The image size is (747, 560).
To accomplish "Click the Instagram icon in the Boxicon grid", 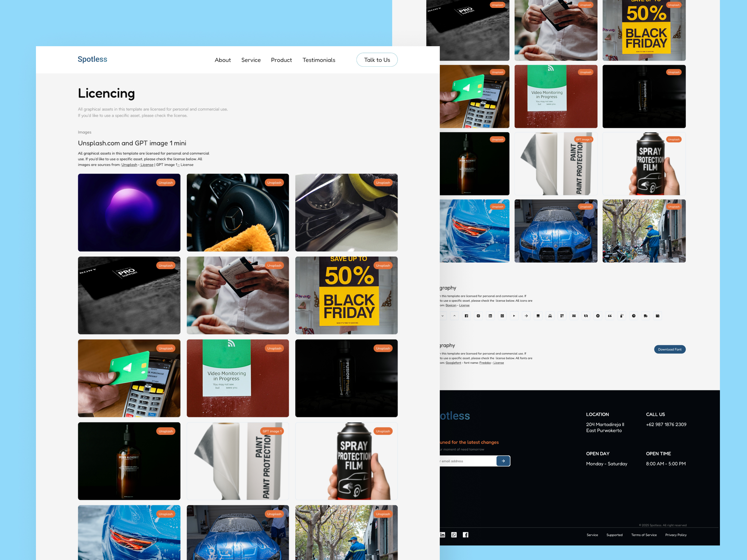I will [x=478, y=316].
